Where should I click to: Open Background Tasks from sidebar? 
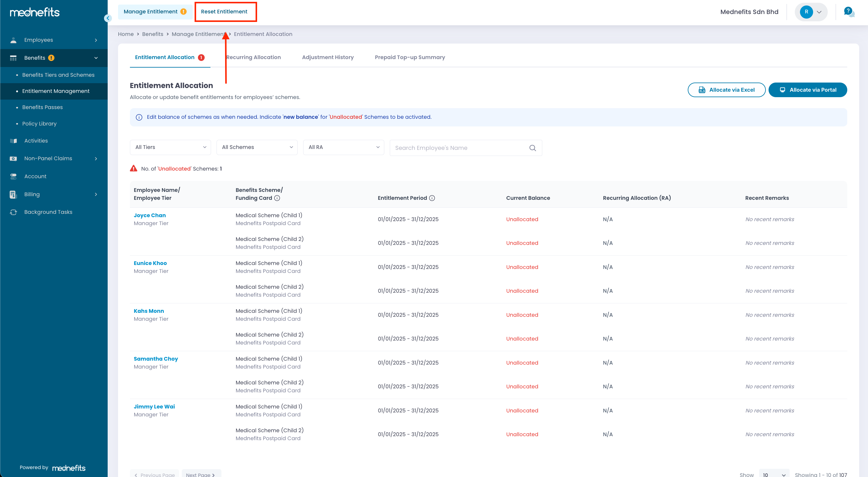click(48, 212)
